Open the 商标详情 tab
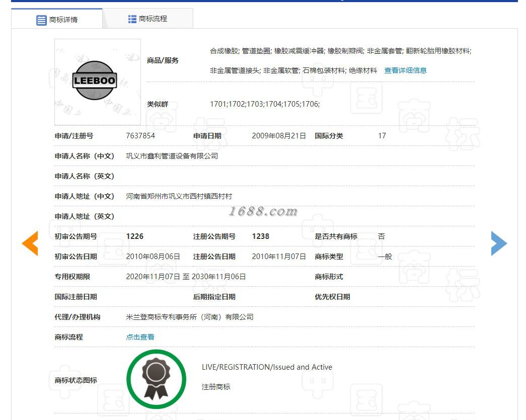 pos(57,20)
